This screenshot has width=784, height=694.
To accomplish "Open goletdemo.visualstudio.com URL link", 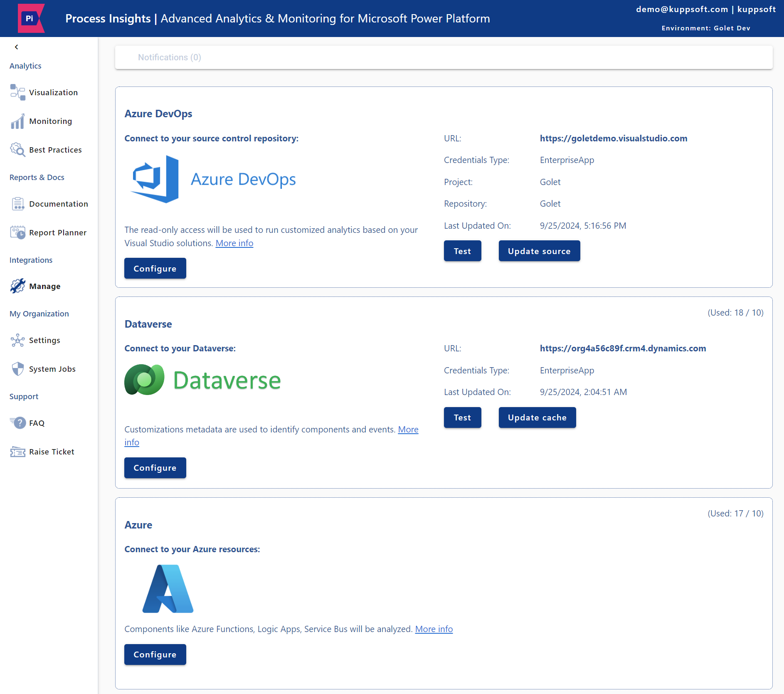I will 613,138.
